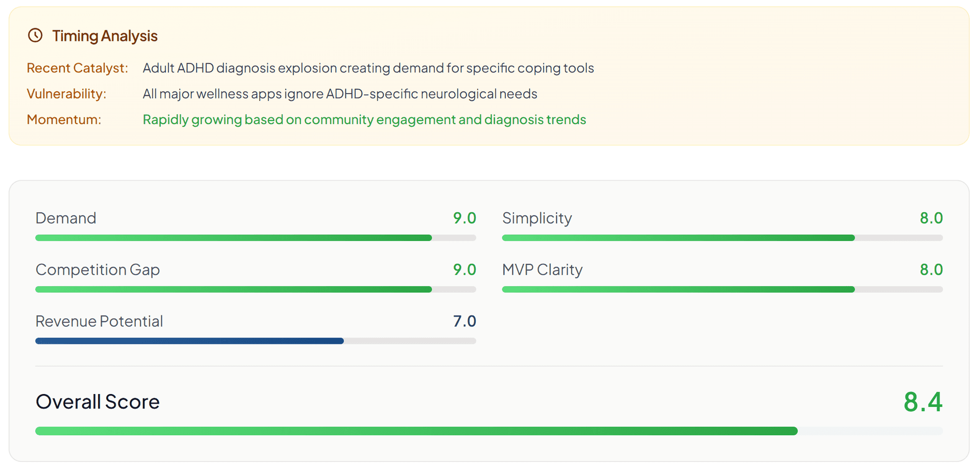Image resolution: width=980 pixels, height=467 pixels.
Task: Click the Demand score value 9.0
Action: pyautogui.click(x=464, y=218)
